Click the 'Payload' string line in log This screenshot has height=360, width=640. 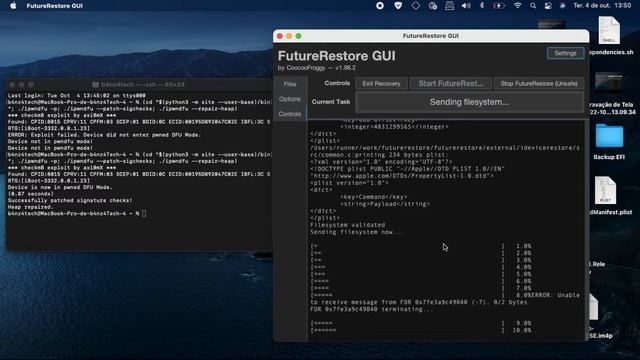384,204
